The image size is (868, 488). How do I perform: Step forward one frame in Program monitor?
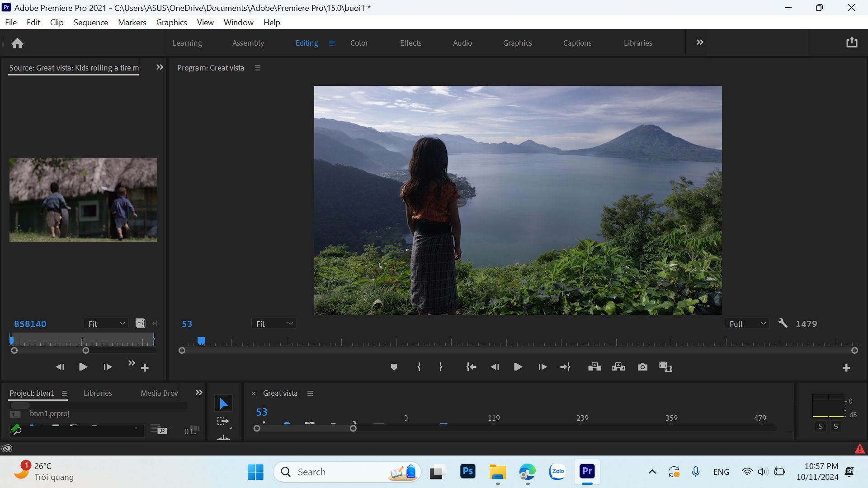pos(542,367)
